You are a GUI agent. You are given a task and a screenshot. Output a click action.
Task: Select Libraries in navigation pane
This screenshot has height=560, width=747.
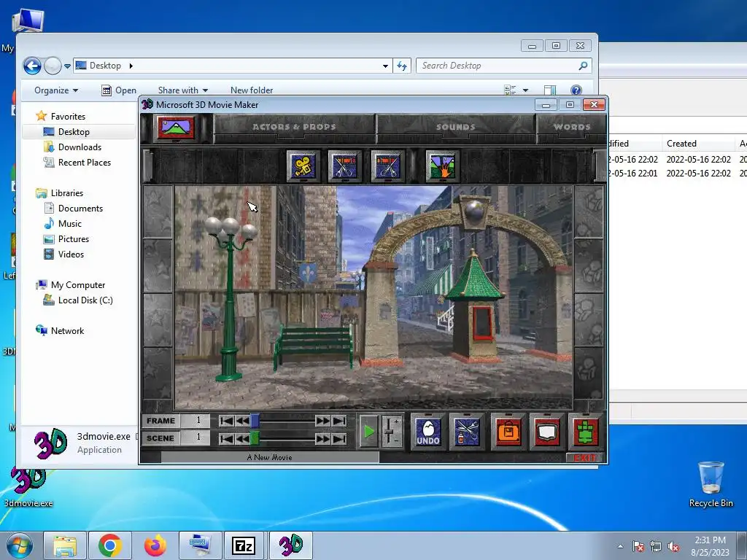pos(66,192)
